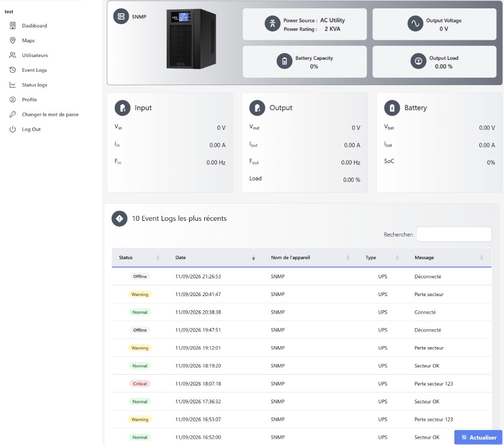Click Warning badge on 19:12:01 row

(140, 348)
